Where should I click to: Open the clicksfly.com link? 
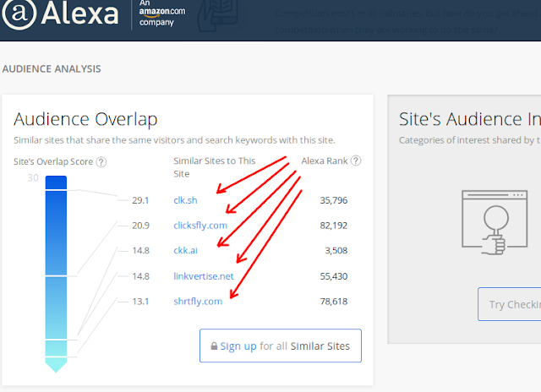(x=200, y=226)
